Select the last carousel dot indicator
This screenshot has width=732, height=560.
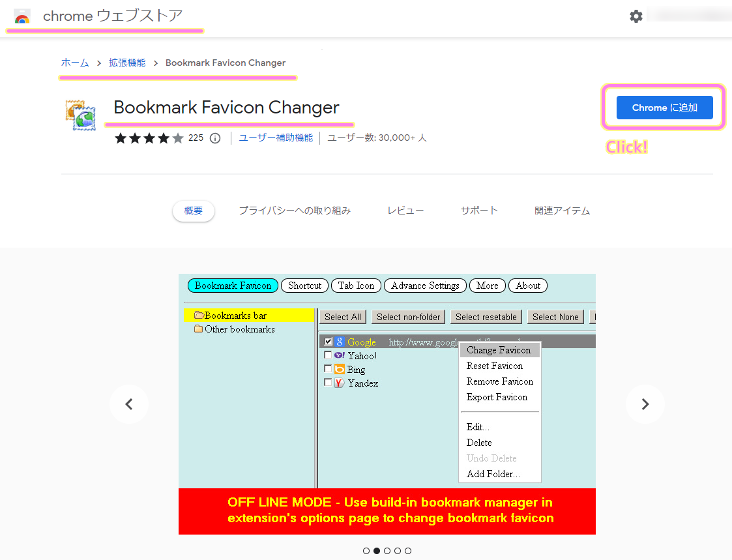coord(408,551)
